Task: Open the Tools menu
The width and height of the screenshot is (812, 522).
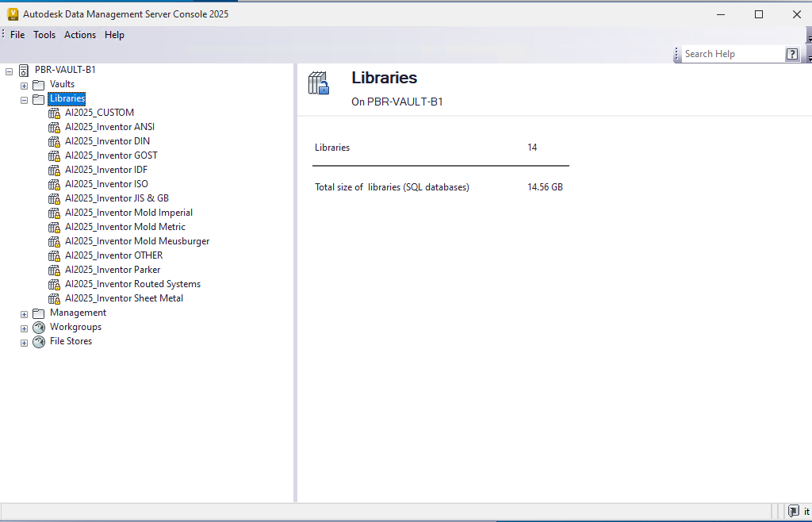Action: pos(44,35)
